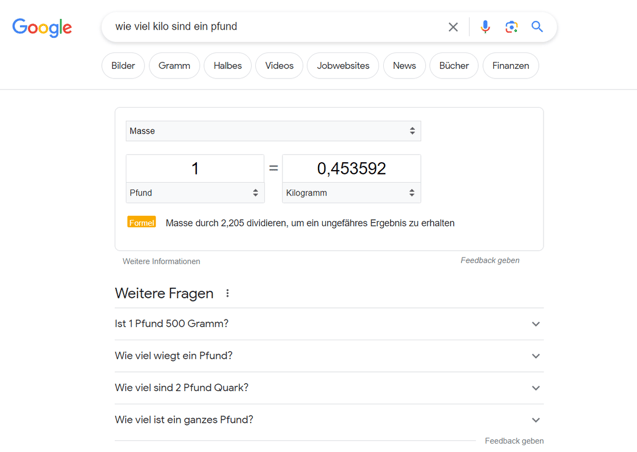Click the Pfund value input field
Screen dimensions: 637x452
[195, 168]
